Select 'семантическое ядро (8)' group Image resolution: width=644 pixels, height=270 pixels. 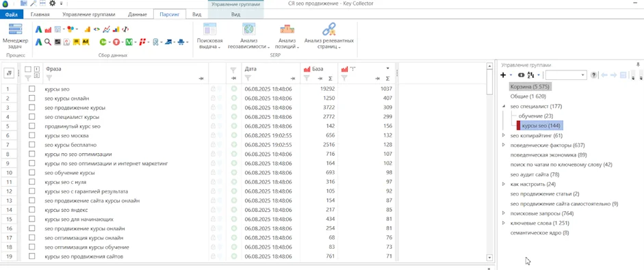pos(540,232)
